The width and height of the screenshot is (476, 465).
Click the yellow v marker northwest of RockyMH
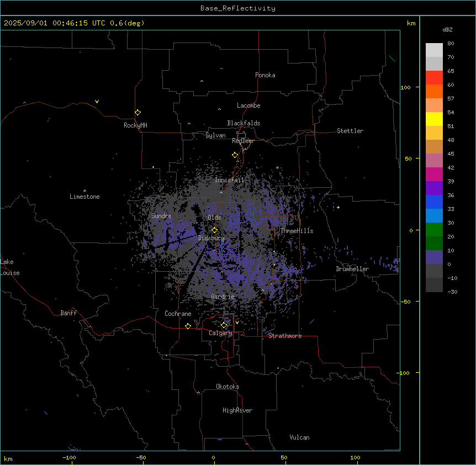pos(97,102)
